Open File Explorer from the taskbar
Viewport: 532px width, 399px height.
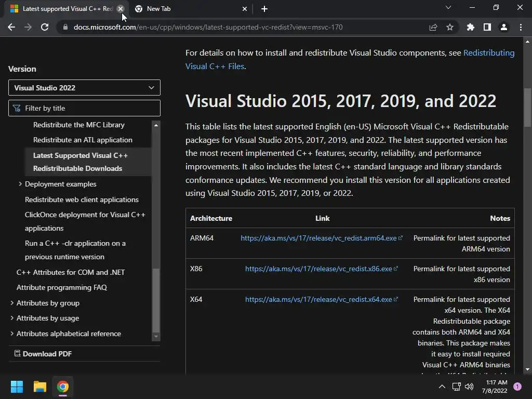point(39,387)
